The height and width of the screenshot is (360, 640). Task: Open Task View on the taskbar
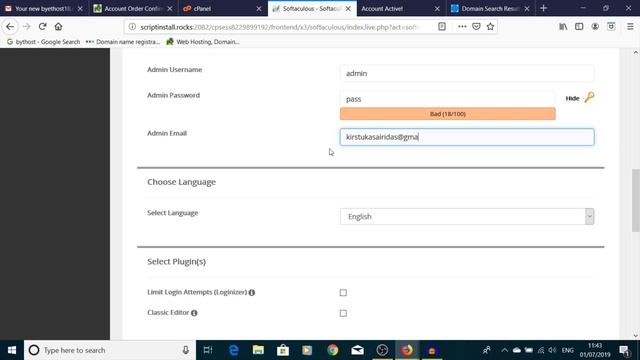click(208, 350)
